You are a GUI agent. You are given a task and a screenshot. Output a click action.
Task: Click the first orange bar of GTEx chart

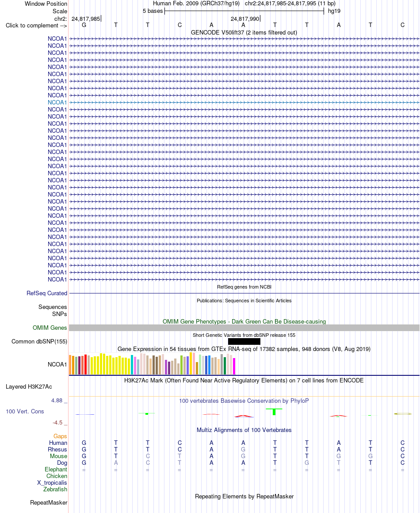pyautogui.click(x=70, y=365)
